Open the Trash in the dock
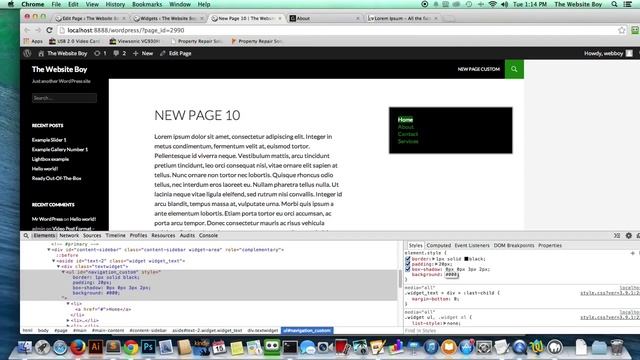Viewport: 640px width, 360px height. click(617, 347)
